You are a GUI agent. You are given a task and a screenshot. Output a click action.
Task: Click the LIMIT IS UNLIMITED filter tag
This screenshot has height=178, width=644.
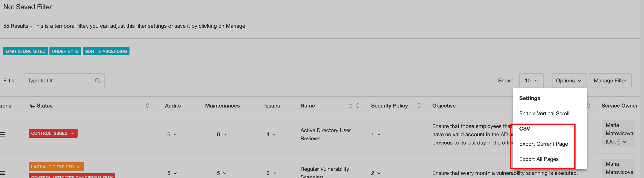coord(25,51)
